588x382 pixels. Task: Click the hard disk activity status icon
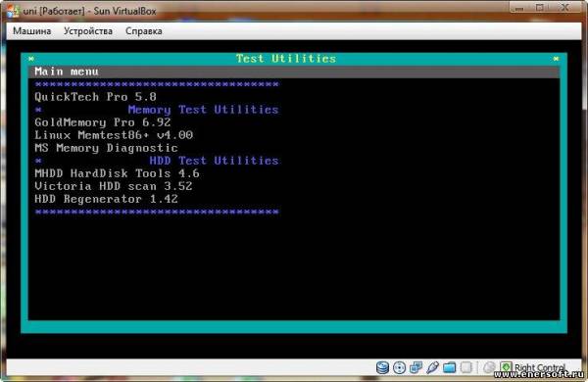tap(382, 367)
